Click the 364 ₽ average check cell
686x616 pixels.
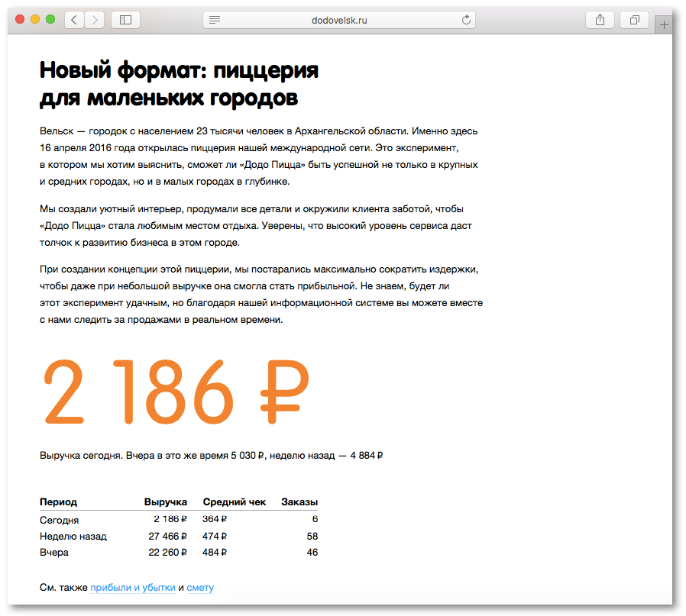click(215, 519)
